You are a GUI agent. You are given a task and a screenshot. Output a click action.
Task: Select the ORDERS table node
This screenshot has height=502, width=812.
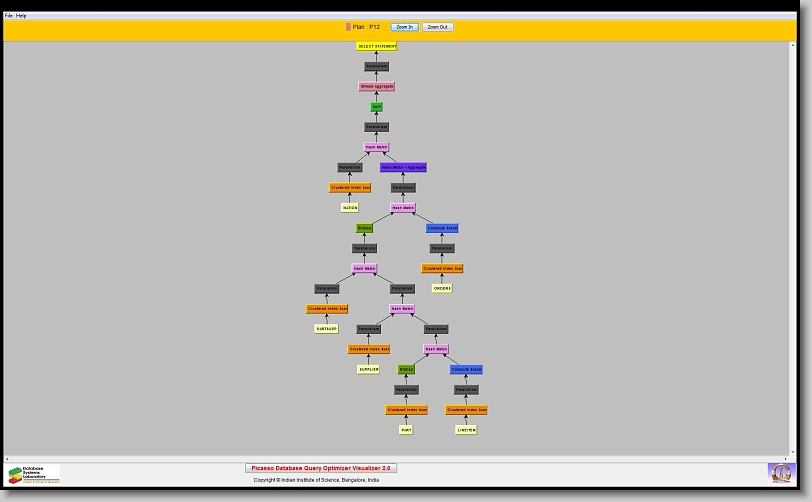(441, 289)
